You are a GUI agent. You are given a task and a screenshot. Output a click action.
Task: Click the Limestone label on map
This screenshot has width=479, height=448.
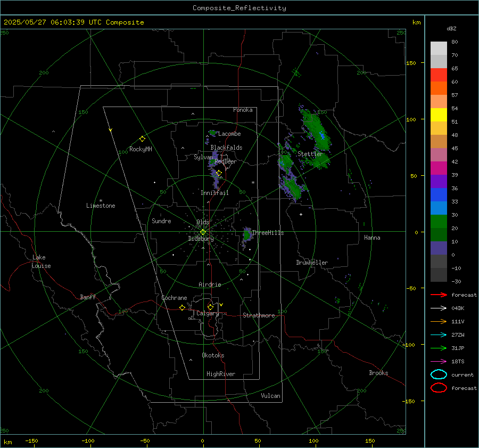click(x=101, y=206)
